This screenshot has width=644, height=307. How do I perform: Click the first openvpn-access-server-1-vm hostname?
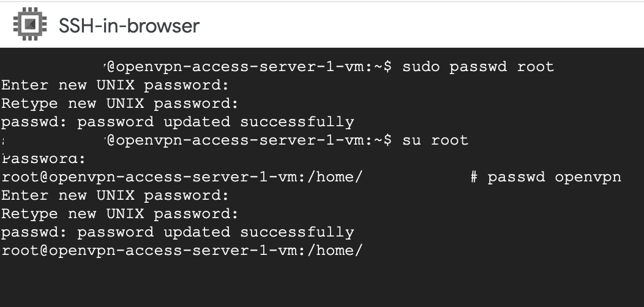click(x=240, y=67)
